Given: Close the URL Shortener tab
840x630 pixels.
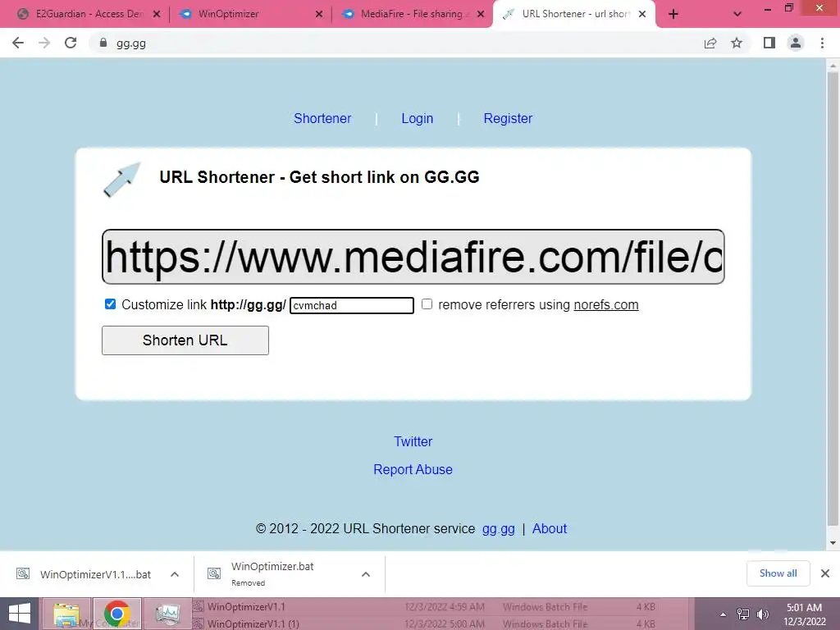Looking at the screenshot, I should click(x=642, y=14).
